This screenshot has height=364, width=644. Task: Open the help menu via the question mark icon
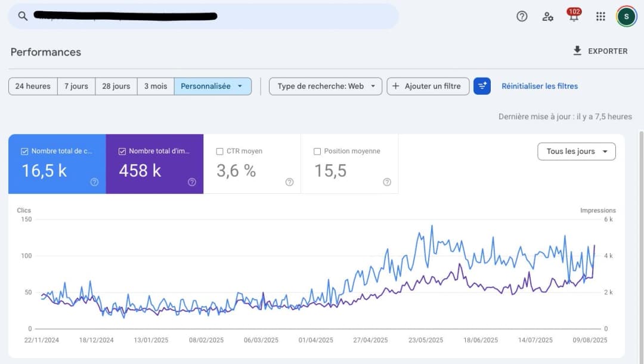521,16
